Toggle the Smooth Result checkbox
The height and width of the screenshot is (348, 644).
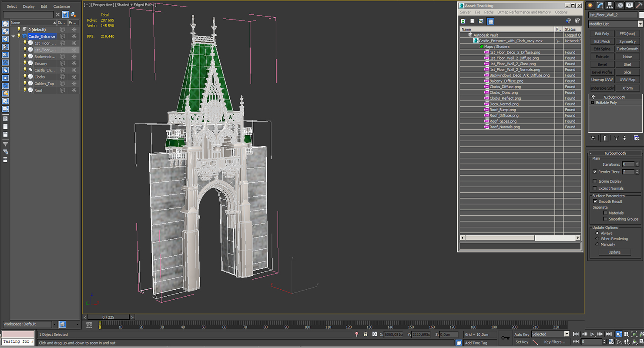[x=595, y=201]
